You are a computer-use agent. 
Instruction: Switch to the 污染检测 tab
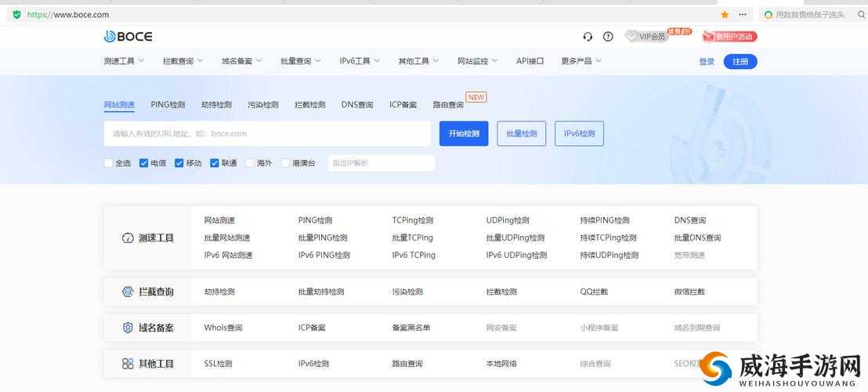pos(263,104)
